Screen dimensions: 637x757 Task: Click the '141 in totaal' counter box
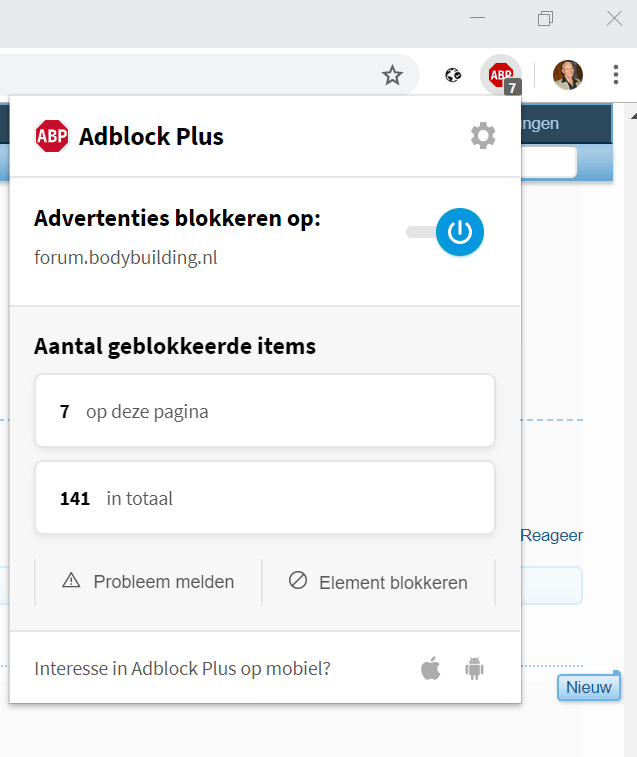265,498
